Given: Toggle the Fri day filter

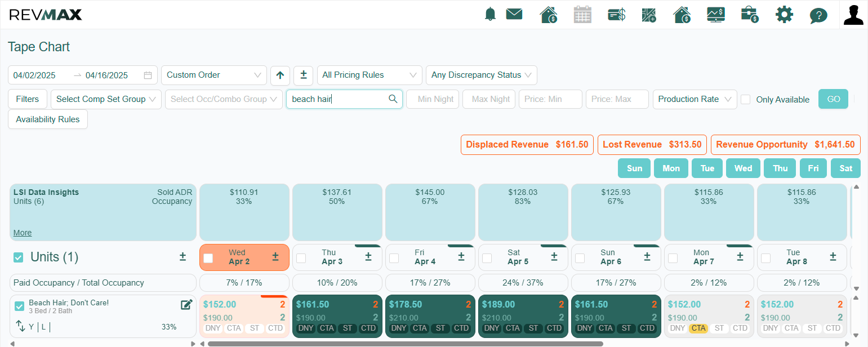Looking at the screenshot, I should 813,168.
